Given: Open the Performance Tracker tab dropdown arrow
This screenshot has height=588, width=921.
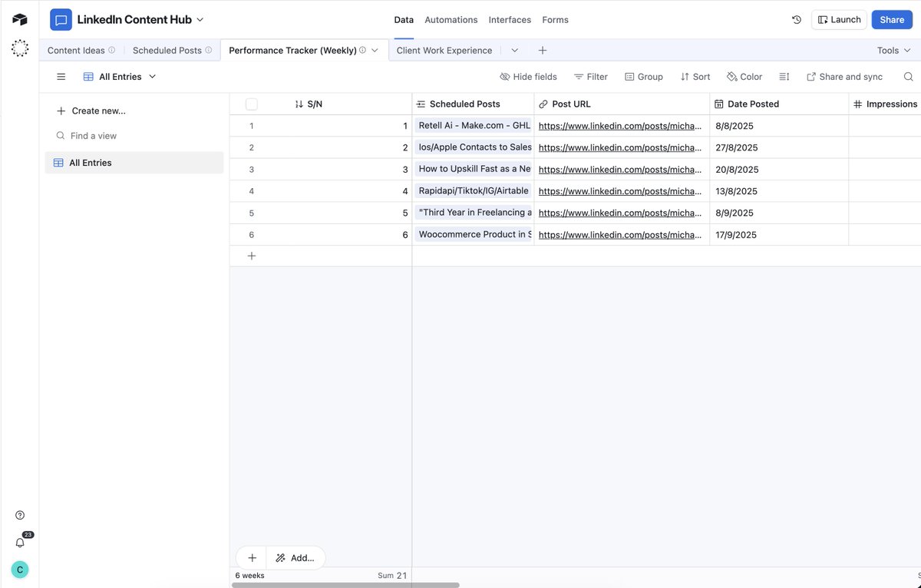Looking at the screenshot, I should tap(375, 51).
